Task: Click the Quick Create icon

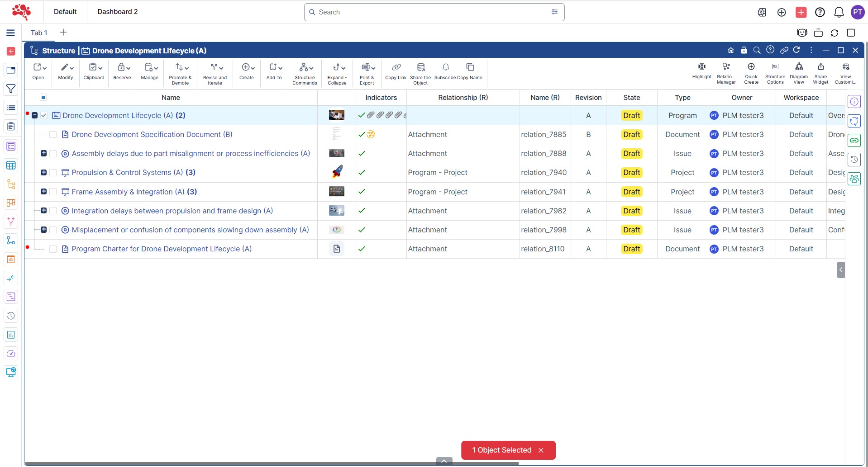Action: coord(751,67)
